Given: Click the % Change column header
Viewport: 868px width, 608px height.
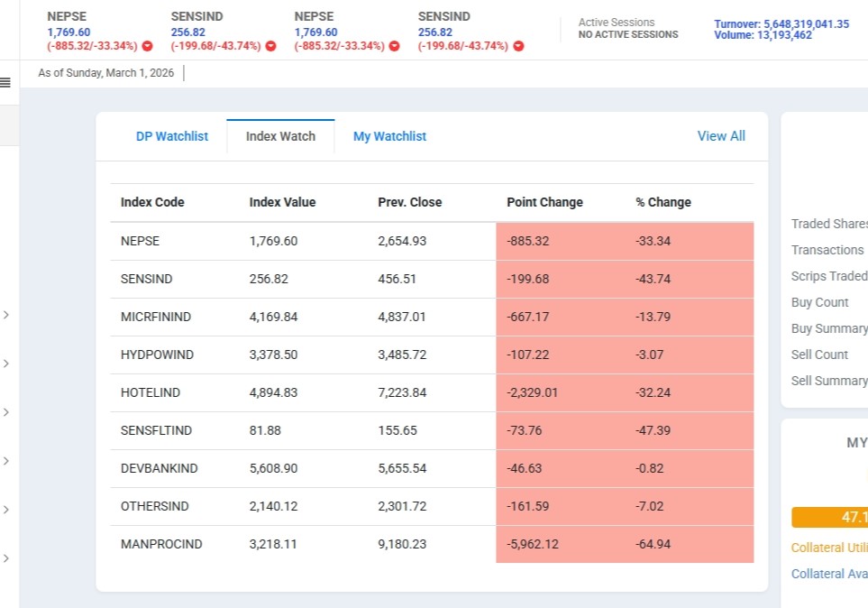Looking at the screenshot, I should pyautogui.click(x=663, y=202).
